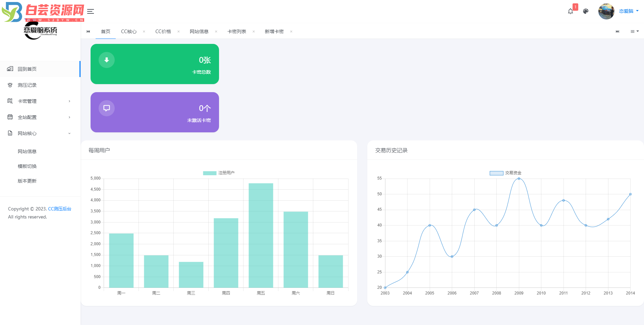This screenshot has height=325, width=644.
Task: Click the red notification badge
Action: [x=575, y=7]
